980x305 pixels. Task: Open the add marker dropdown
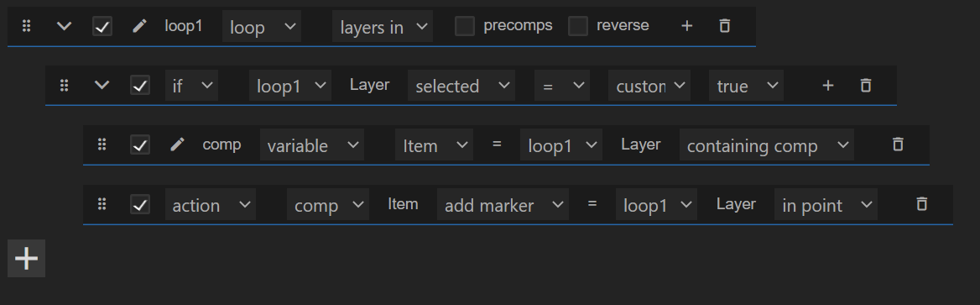(x=503, y=205)
